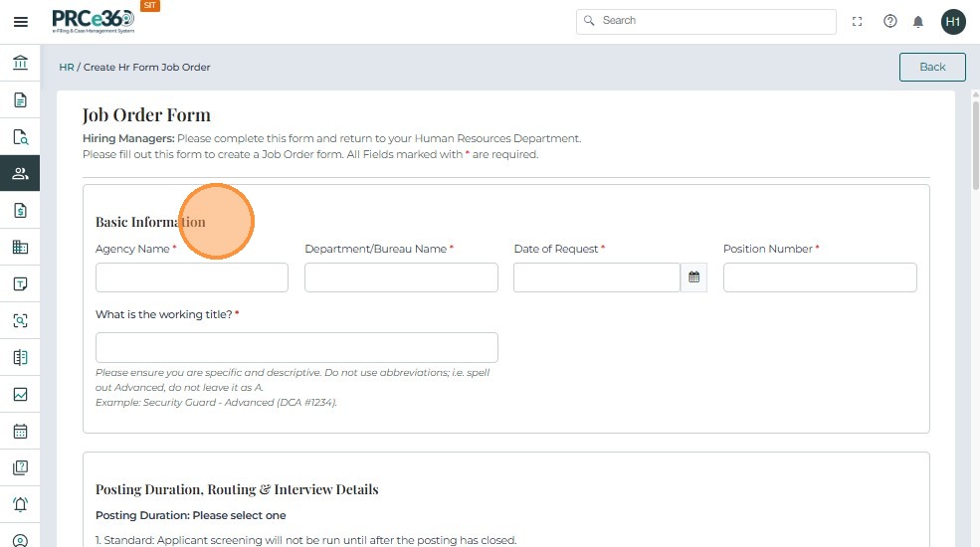Open the hamburger navigation menu

(20, 22)
